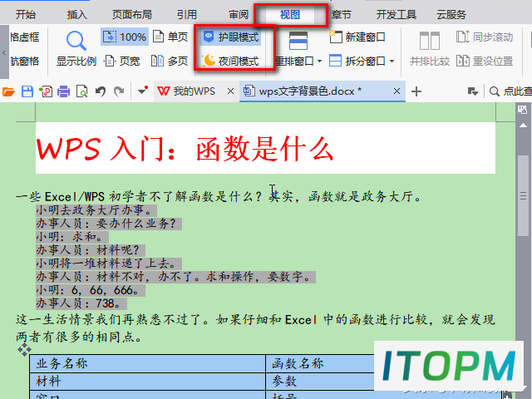532x399 pixels.
Task: Click the 拆分窗口 split window button
Action: (357, 61)
